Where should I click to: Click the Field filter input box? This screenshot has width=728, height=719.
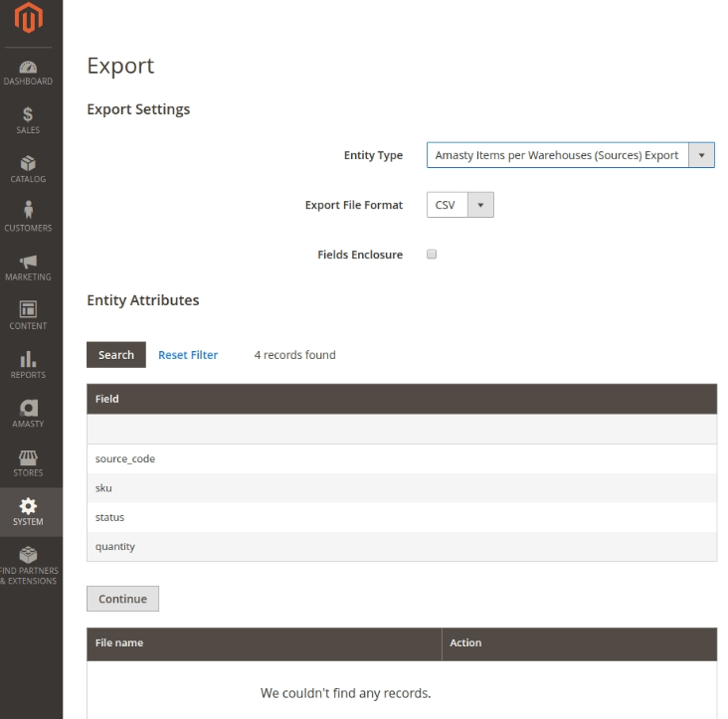point(401,430)
